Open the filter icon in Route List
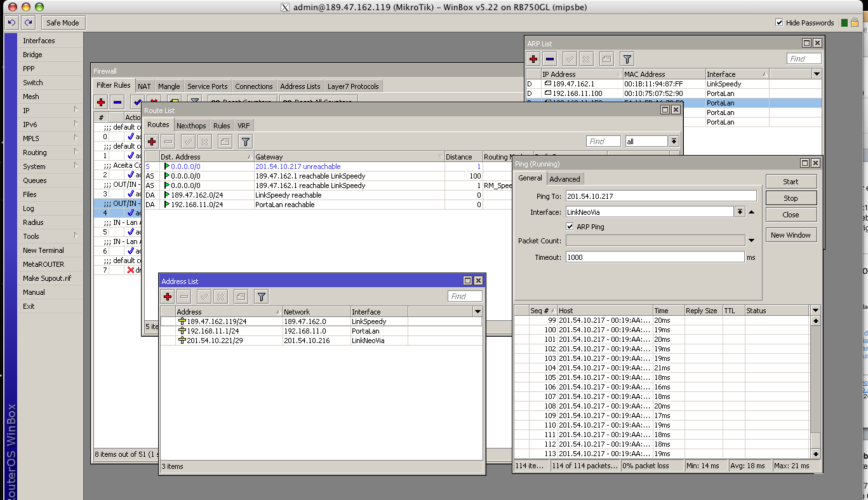 (244, 141)
